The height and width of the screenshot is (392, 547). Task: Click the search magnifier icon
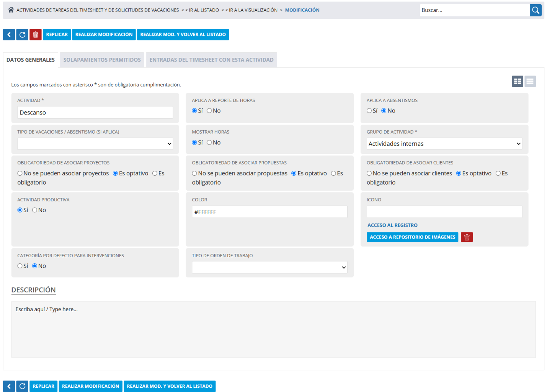(x=536, y=10)
